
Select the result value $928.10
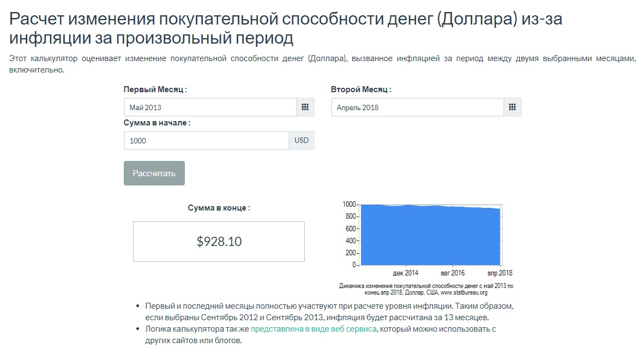click(219, 242)
